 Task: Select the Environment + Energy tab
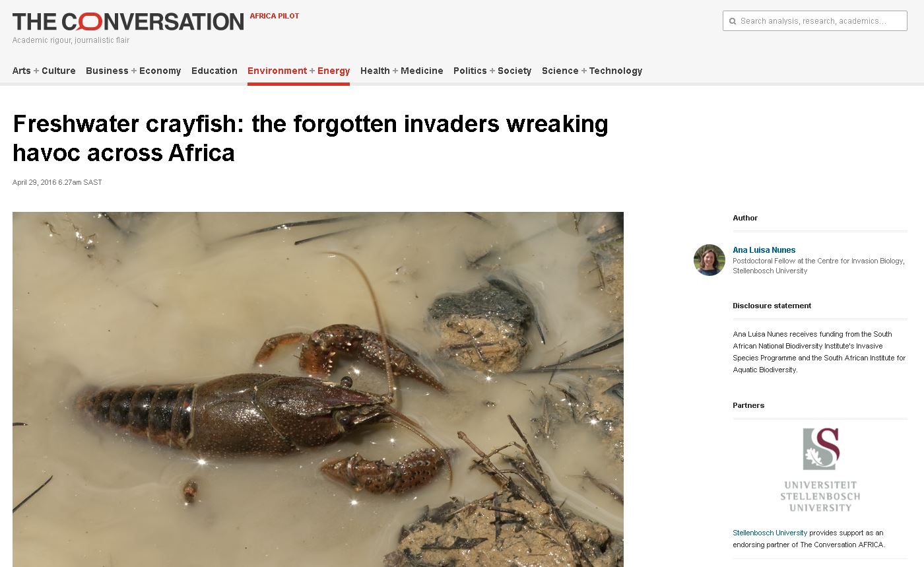(x=299, y=71)
